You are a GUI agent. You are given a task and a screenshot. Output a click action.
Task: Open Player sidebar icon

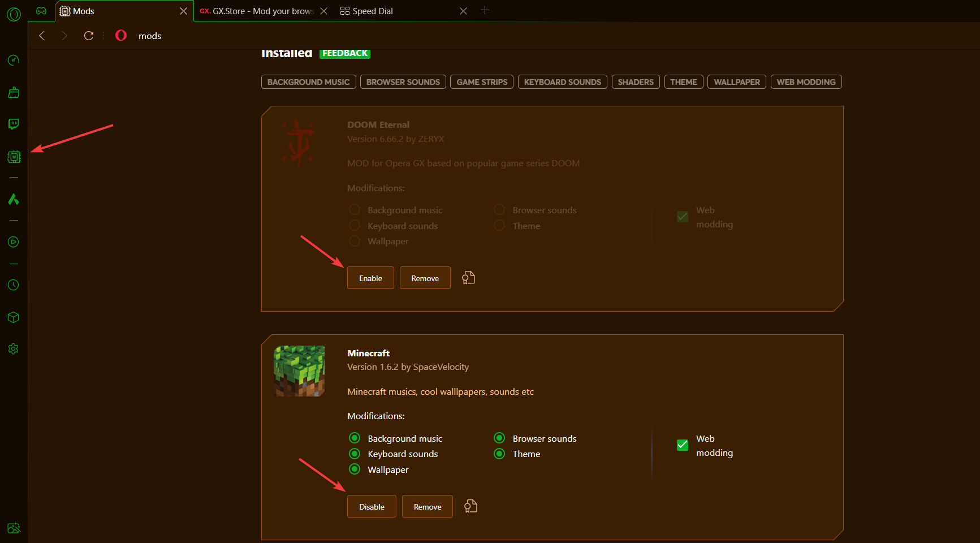[x=14, y=242]
